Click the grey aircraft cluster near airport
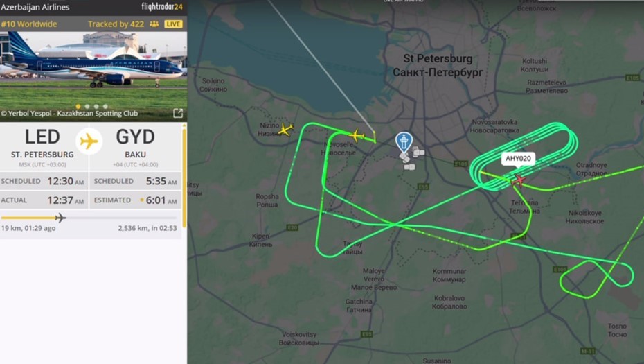The height and width of the screenshot is (364, 644). point(411,158)
